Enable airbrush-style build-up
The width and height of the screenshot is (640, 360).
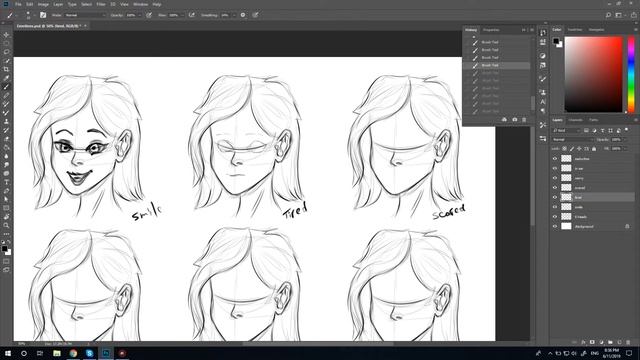191,15
